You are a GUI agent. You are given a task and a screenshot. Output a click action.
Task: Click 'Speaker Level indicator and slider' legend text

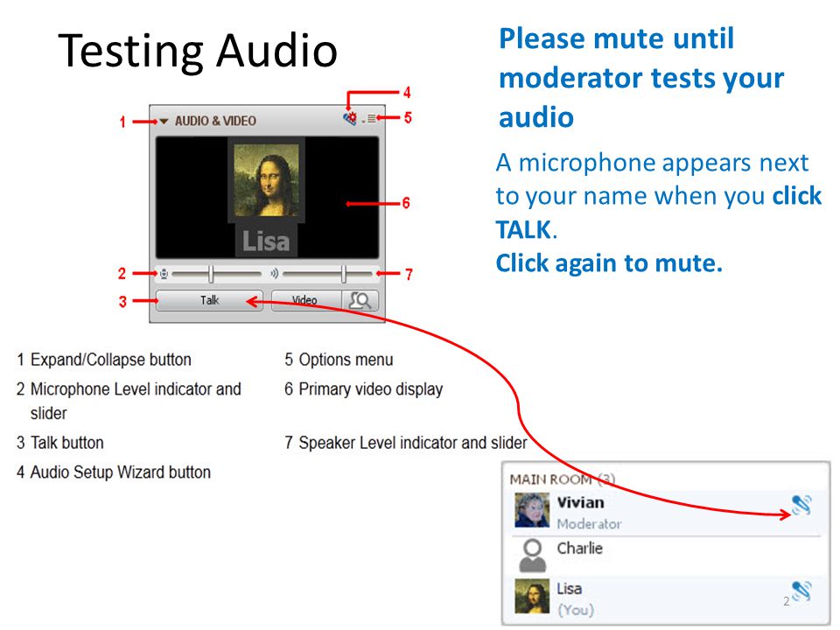coord(413,443)
